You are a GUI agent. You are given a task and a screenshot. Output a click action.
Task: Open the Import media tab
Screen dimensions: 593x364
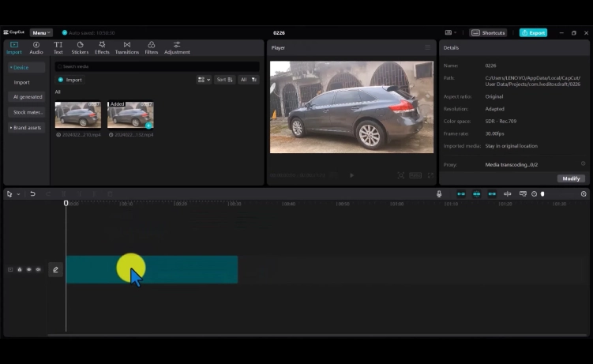[14, 48]
